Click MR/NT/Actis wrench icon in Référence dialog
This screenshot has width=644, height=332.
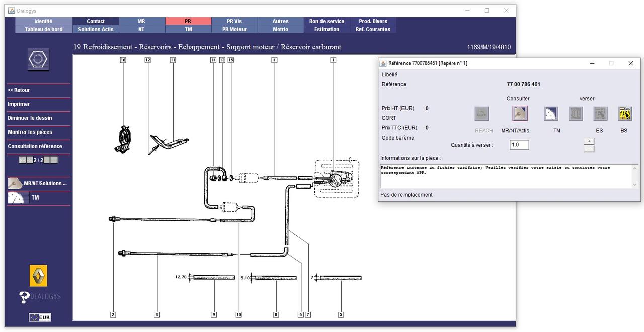click(x=520, y=114)
